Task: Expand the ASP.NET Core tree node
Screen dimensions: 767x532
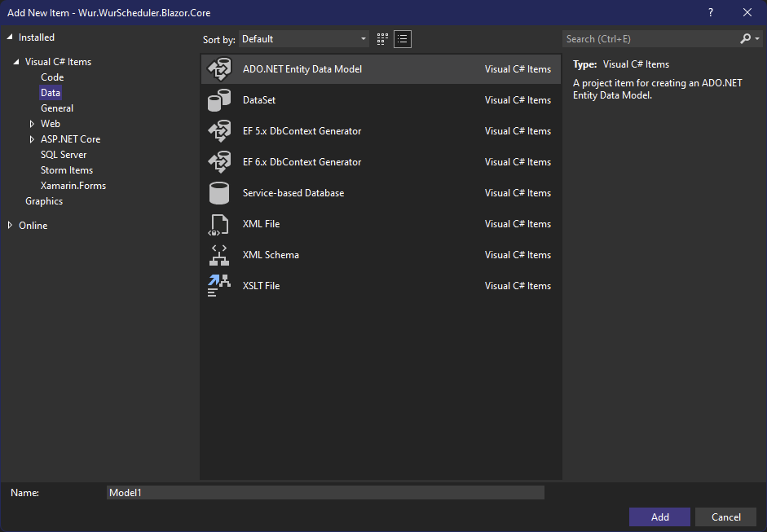Action: (x=33, y=139)
